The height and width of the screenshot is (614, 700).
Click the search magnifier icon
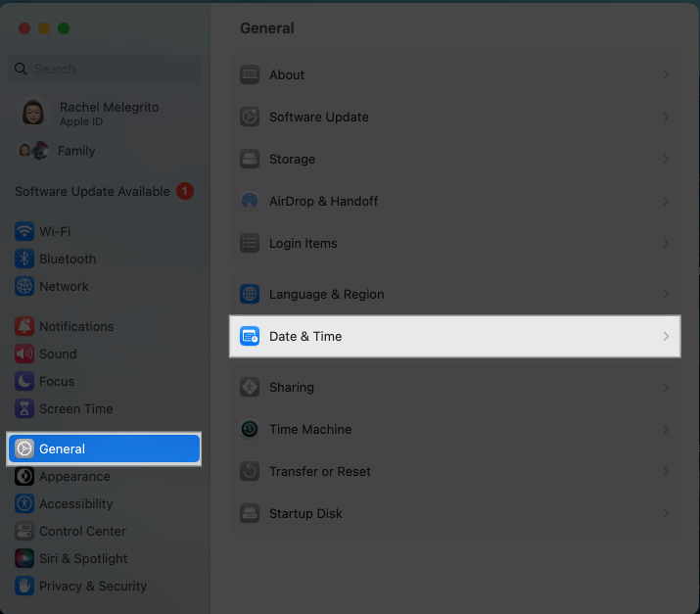21,69
